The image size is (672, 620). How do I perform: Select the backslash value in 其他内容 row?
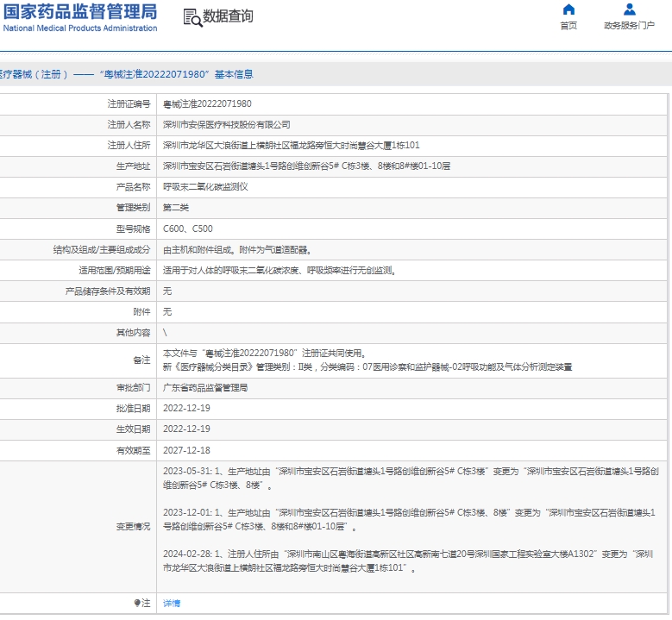165,333
